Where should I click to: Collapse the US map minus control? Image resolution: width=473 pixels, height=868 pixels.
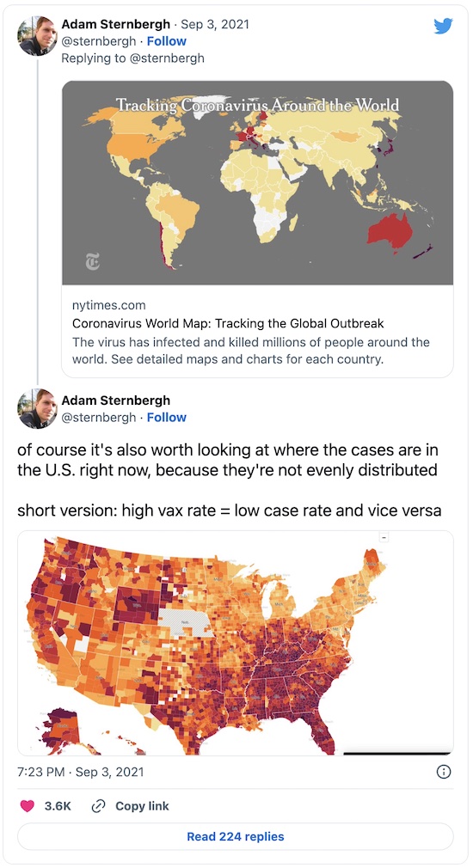tap(384, 536)
